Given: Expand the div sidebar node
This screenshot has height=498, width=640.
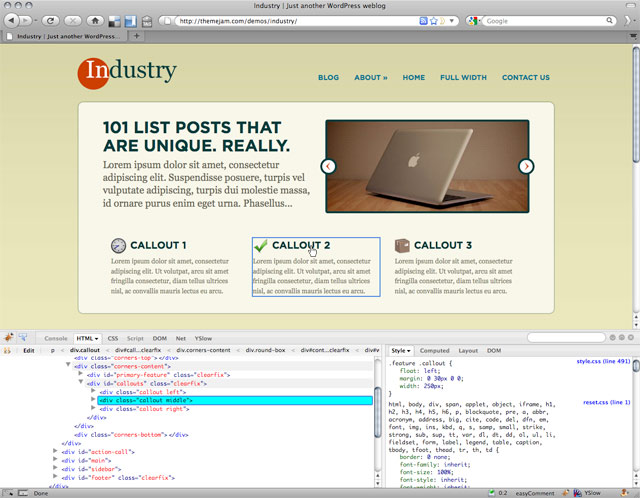Looking at the screenshot, I should pos(55,467).
